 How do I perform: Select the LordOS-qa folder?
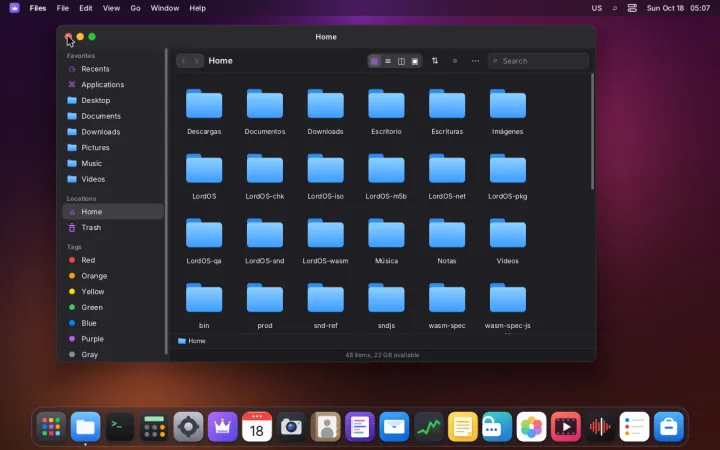pyautogui.click(x=204, y=242)
